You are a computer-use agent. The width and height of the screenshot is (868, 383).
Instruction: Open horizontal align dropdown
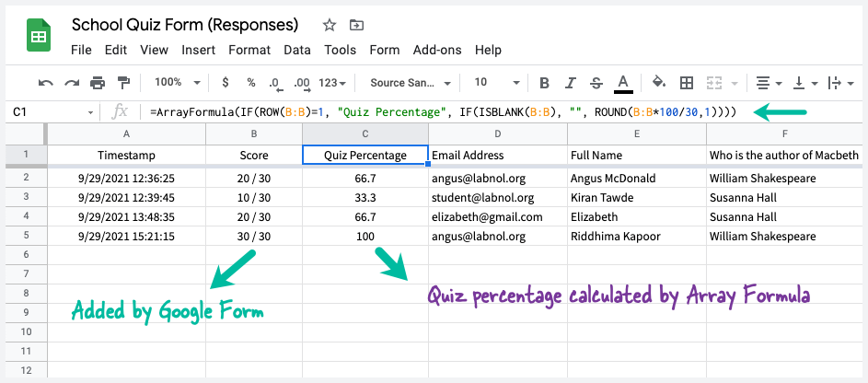769,83
